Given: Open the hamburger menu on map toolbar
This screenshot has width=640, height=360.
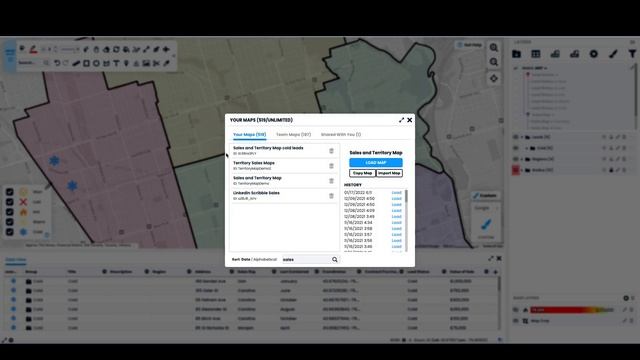Looking at the screenshot, I should 10,54.
